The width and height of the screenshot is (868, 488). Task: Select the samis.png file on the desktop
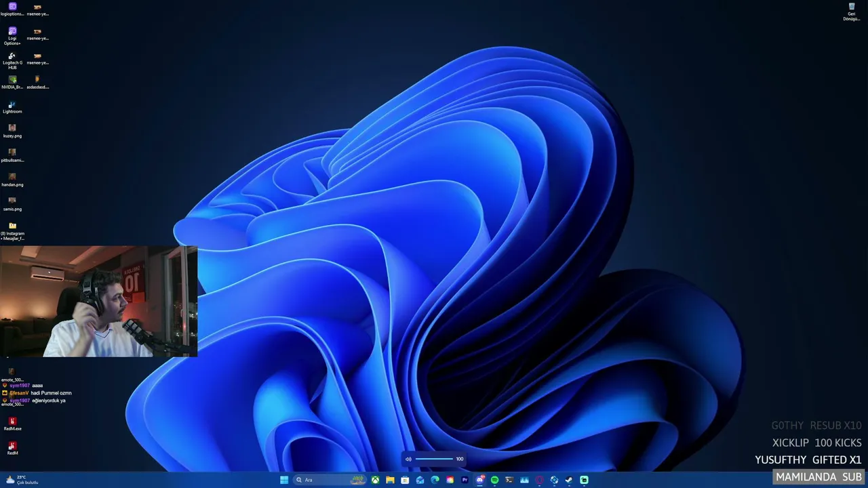pyautogui.click(x=12, y=204)
